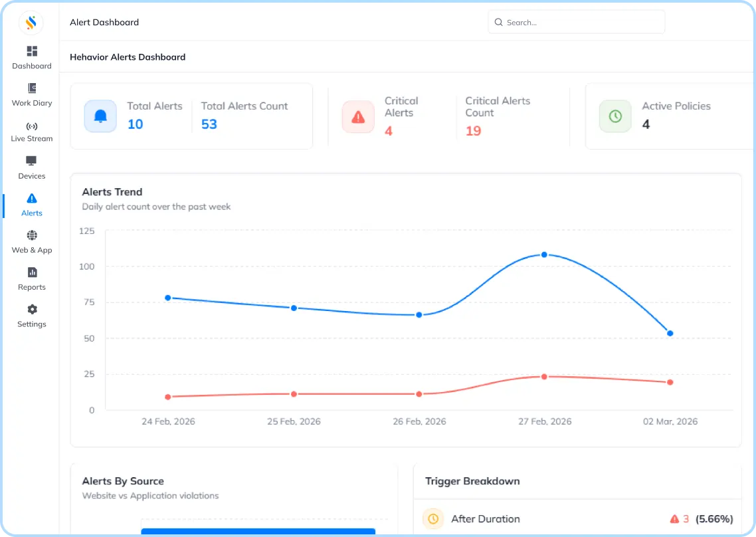This screenshot has height=537, width=756.
Task: Click the 27 Feb, 2026 axis label
Action: pos(545,421)
